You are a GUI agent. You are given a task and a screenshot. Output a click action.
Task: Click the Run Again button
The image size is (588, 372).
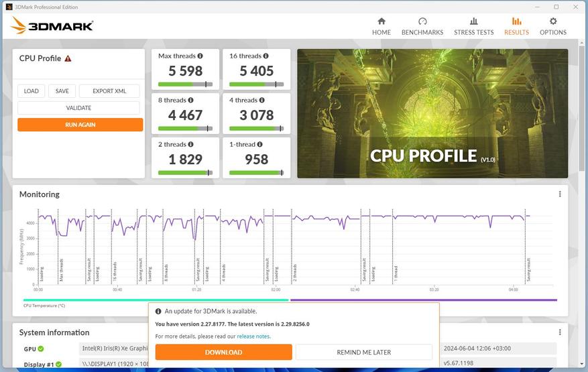pyautogui.click(x=80, y=125)
